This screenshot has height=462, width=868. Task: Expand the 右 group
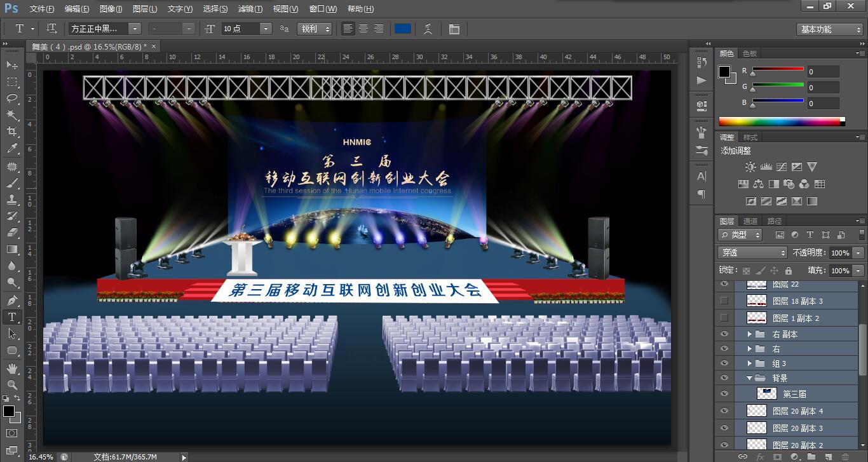(x=750, y=349)
